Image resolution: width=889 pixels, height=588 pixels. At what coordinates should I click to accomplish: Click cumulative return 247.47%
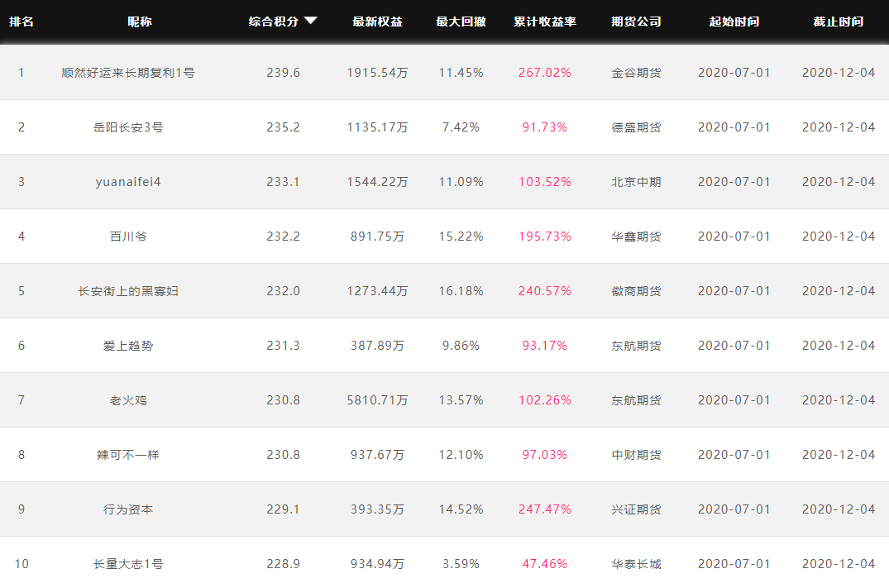pyautogui.click(x=545, y=509)
